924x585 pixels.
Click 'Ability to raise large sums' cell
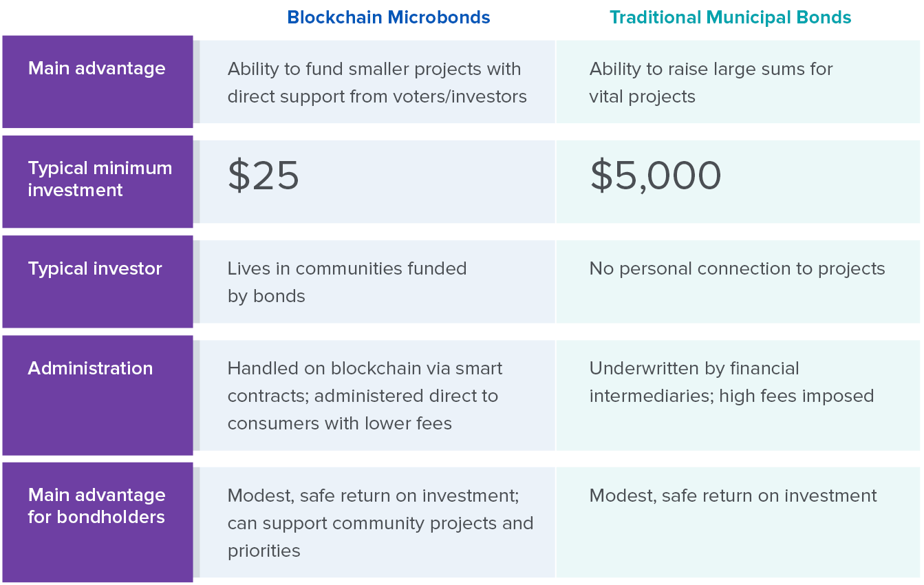click(738, 83)
